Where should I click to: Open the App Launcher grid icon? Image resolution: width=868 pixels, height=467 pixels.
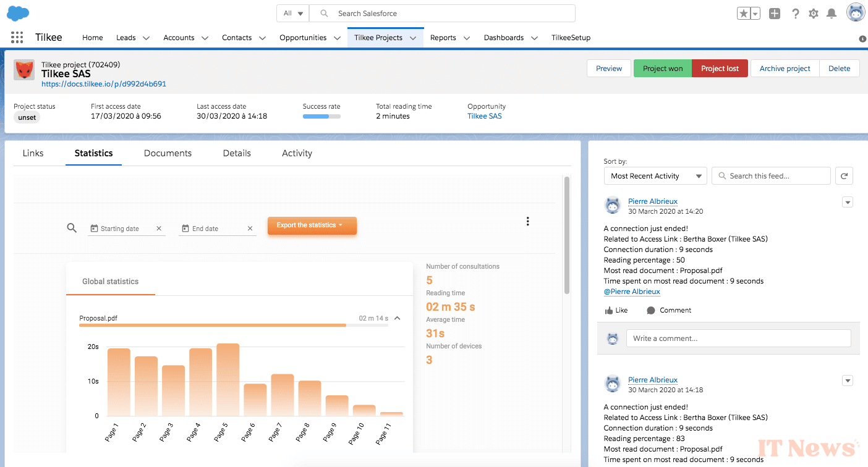click(17, 38)
